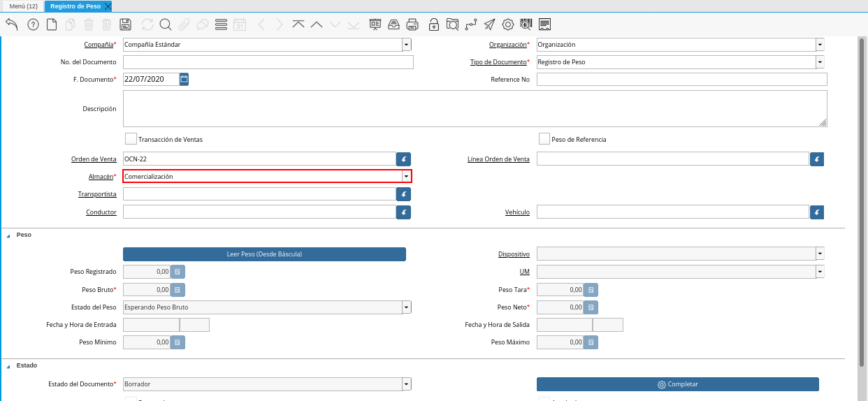Image resolution: width=868 pixels, height=401 pixels.
Task: Open calendar picker for F. Documento
Action: click(184, 79)
